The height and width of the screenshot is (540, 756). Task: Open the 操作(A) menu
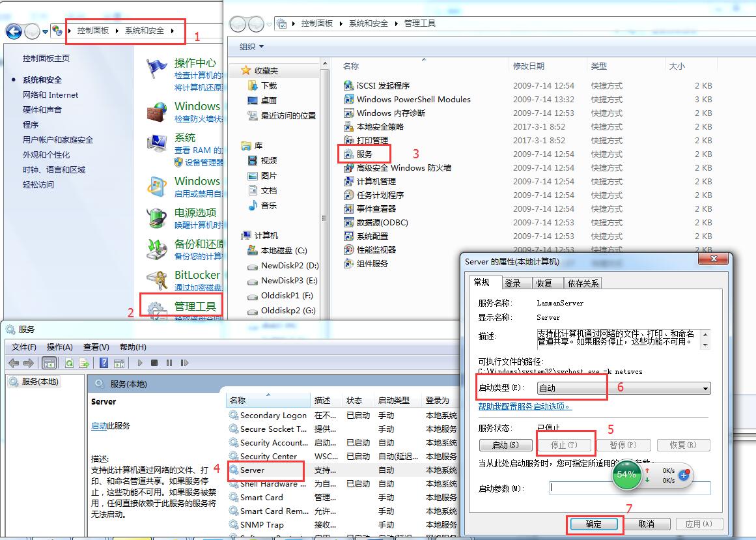click(x=60, y=347)
